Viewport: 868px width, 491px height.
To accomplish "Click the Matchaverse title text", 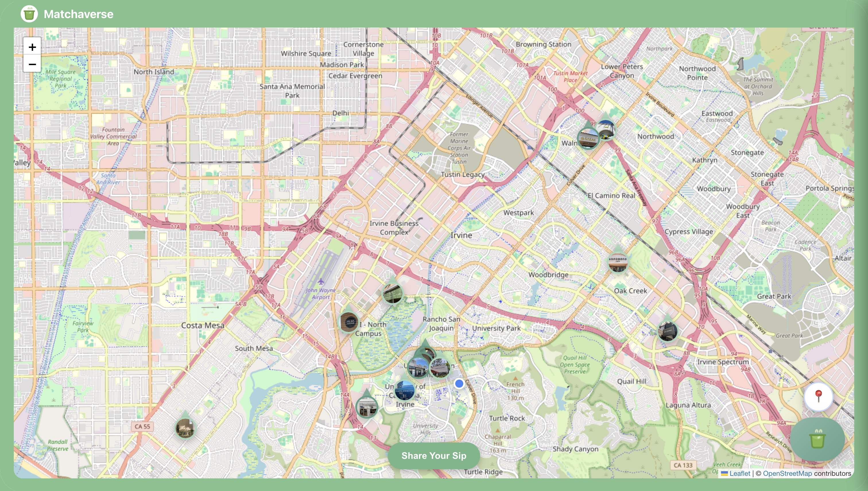I will [x=79, y=14].
